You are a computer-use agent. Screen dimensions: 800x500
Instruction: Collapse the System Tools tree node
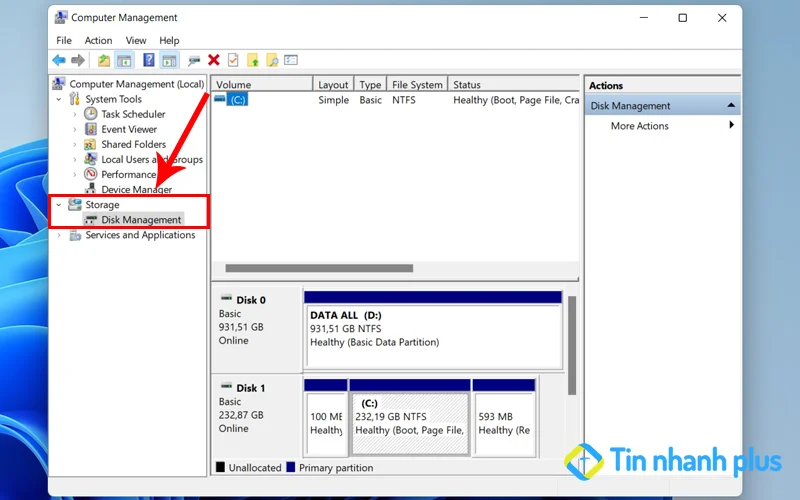[x=60, y=100]
